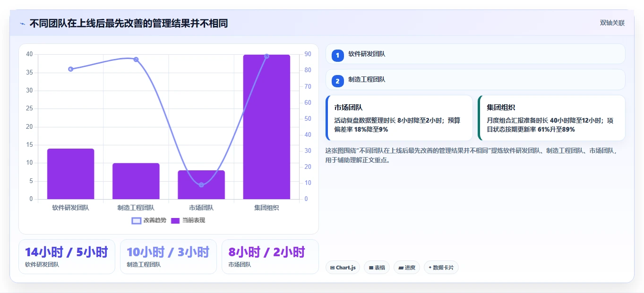Click the 25 tick on left axis
This screenshot has height=293, width=644.
[29, 109]
